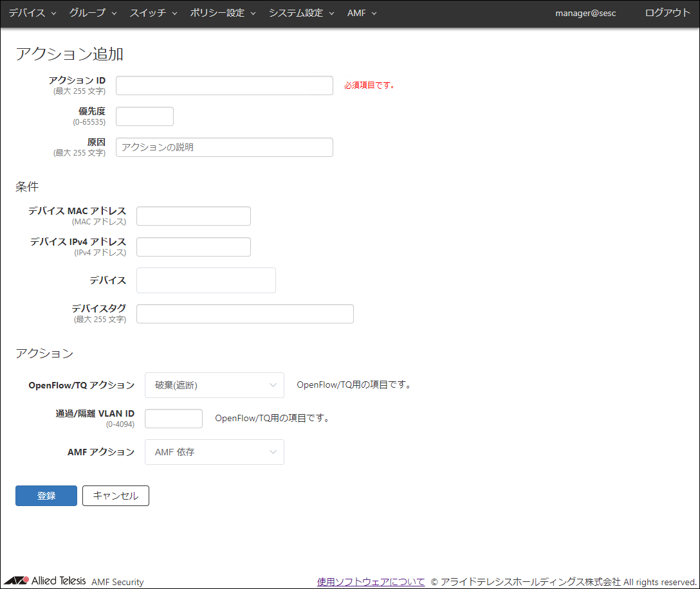Open the ポリシー設定 menu

click(x=223, y=13)
